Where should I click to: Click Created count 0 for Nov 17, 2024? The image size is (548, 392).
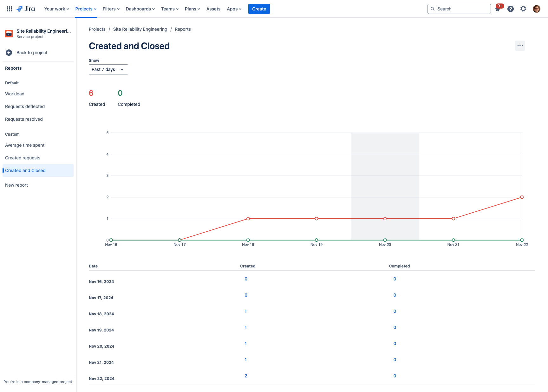(246, 295)
